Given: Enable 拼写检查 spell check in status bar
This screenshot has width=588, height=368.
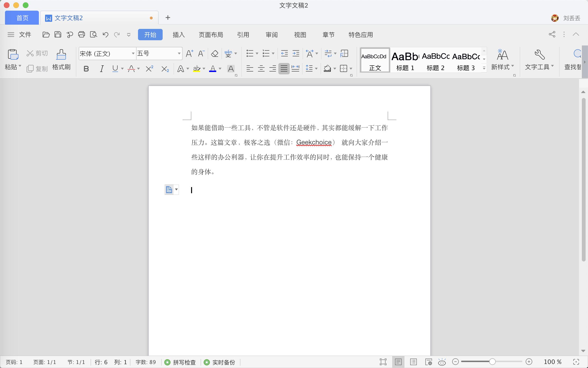Looking at the screenshot, I should [180, 362].
